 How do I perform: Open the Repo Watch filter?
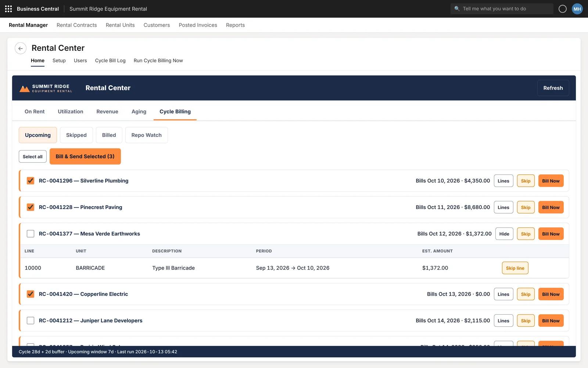147,135
